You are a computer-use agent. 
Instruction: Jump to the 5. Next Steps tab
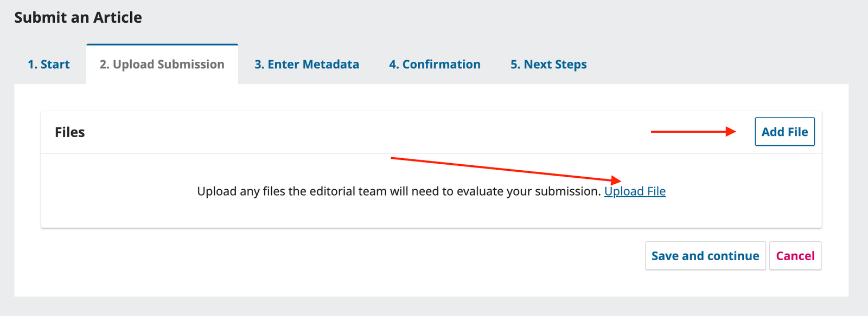(548, 65)
